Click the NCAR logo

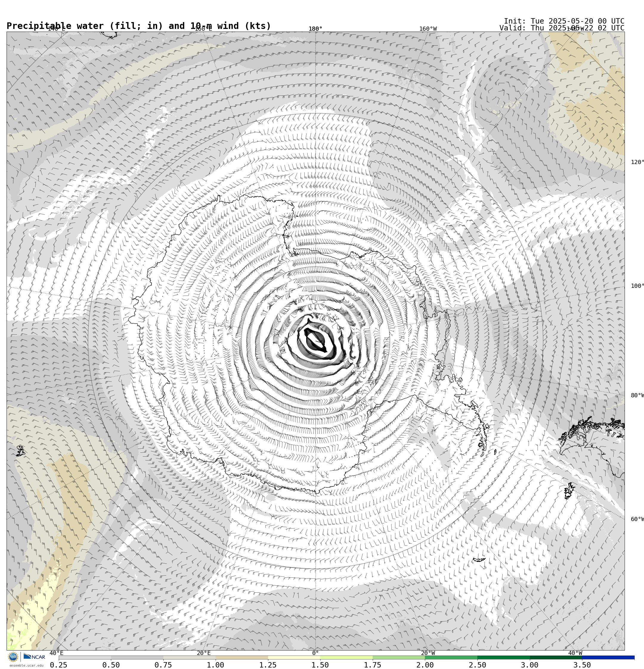34,657
